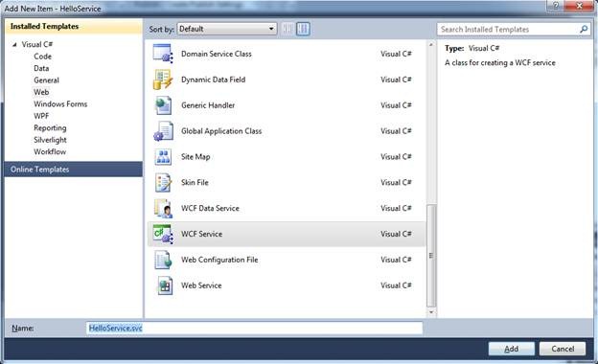Click the Web Configuration File label
Viewport: 598px width, 364px height.
coord(219,260)
